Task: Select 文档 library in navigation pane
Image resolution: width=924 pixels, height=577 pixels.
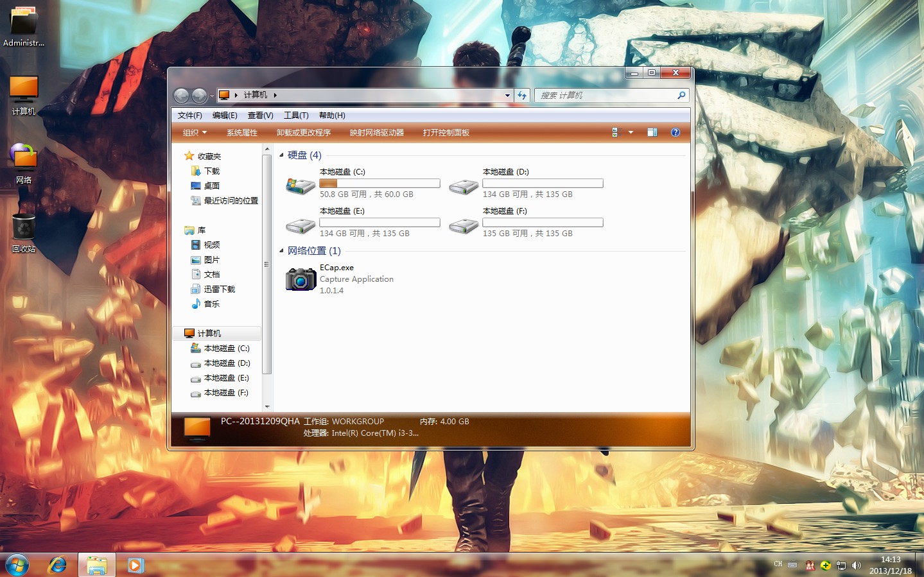Action: [212, 274]
